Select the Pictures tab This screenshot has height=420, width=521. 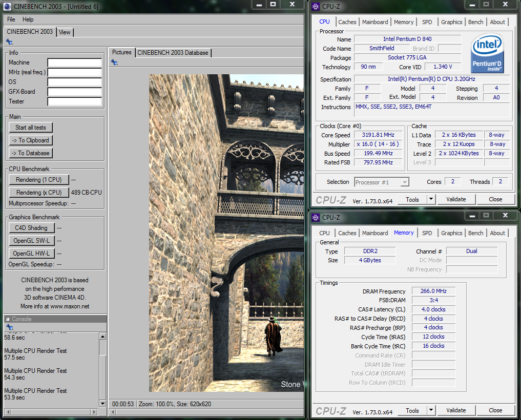(121, 52)
